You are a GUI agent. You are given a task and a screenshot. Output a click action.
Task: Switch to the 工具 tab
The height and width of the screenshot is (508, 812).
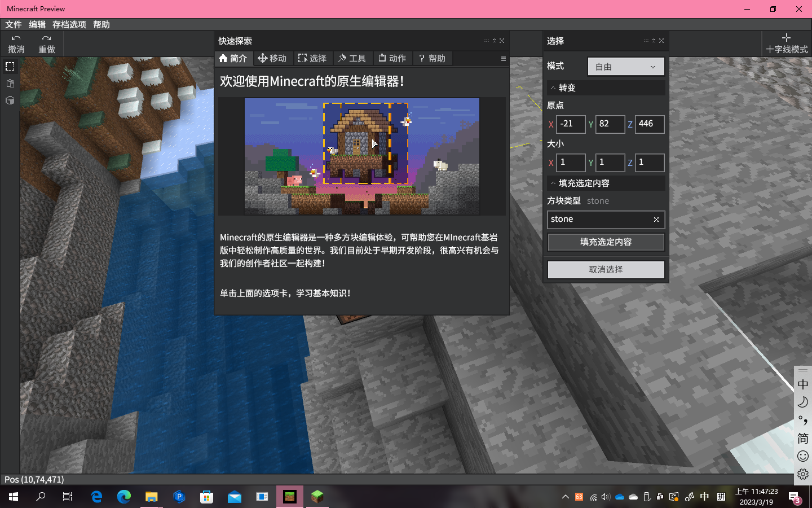tap(352, 58)
